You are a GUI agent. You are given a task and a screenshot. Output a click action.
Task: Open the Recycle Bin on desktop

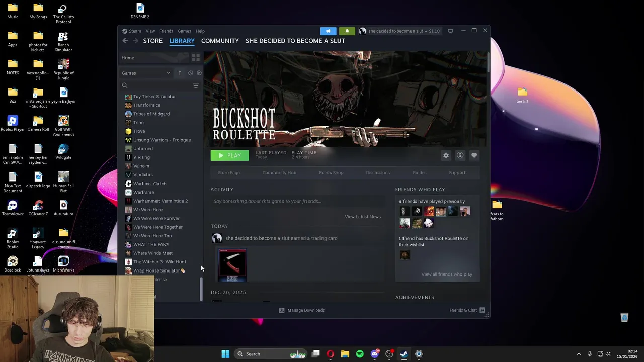pos(624,317)
